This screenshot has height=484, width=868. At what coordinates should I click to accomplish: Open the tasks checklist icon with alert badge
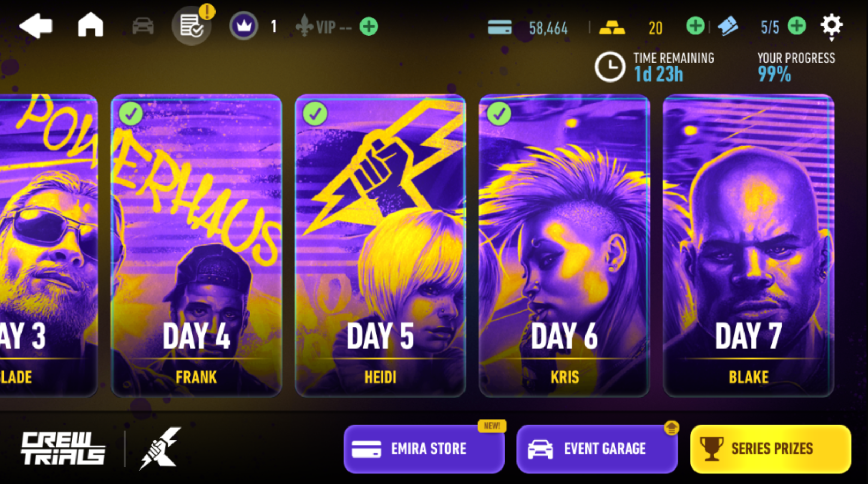[x=192, y=25]
